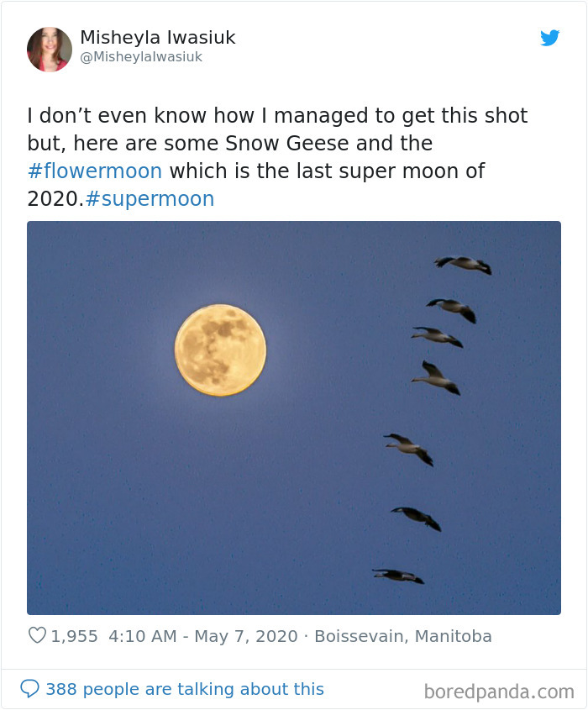Open the #flowermoon hashtag link

95,171
